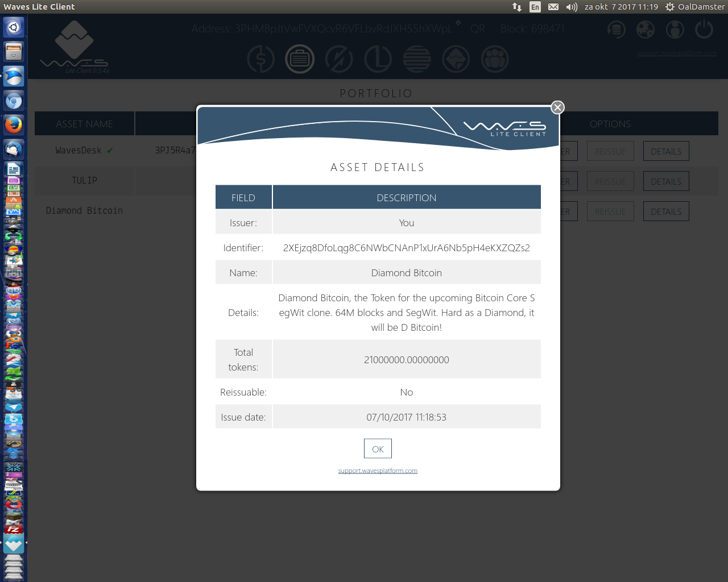This screenshot has width=728, height=582.
Task: Click DETAILS button in the Diamond Bitcoin row
Action: click(x=666, y=211)
